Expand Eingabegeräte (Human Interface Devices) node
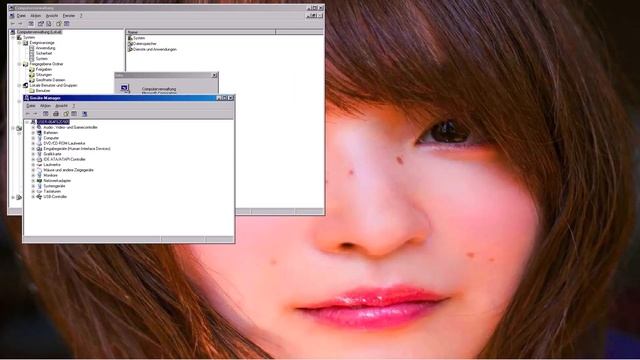This screenshot has width=640, height=360. (33, 149)
